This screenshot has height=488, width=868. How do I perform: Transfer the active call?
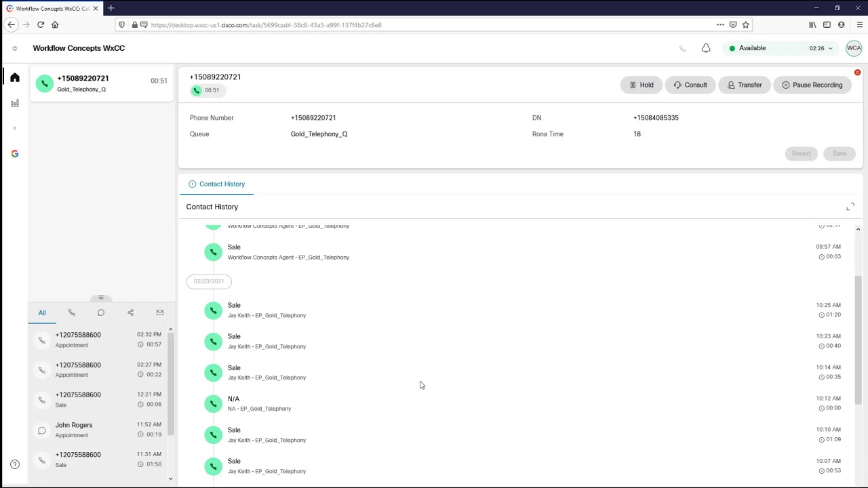745,85
